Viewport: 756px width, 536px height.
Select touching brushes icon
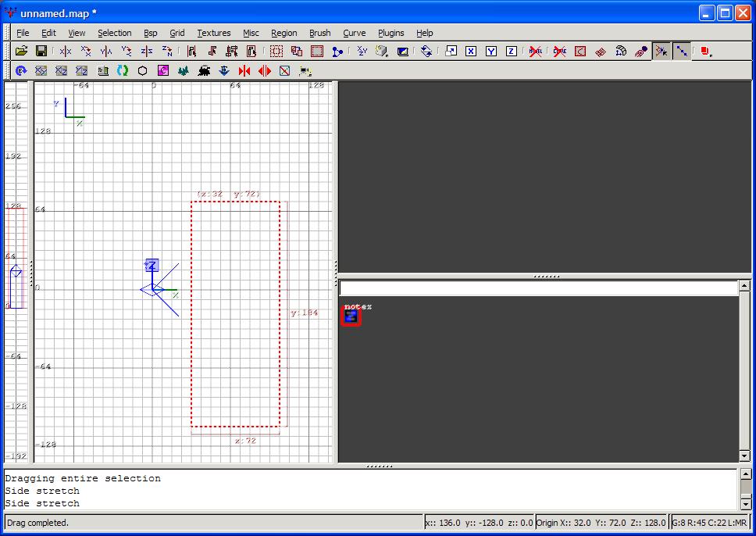pyautogui.click(x=212, y=51)
